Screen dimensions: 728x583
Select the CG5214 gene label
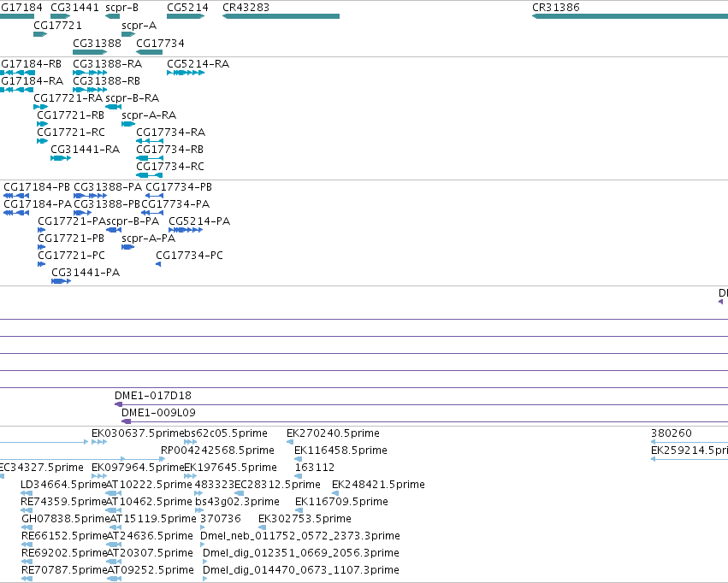pos(187,8)
